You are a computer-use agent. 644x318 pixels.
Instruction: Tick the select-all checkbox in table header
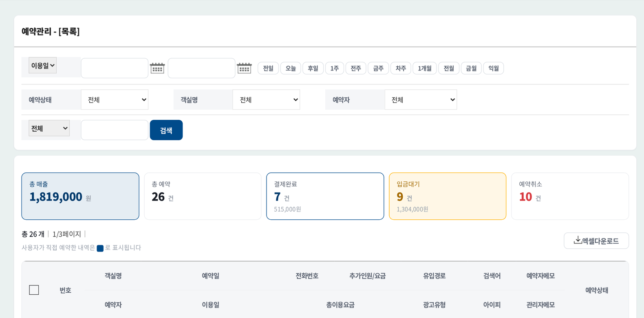34,290
